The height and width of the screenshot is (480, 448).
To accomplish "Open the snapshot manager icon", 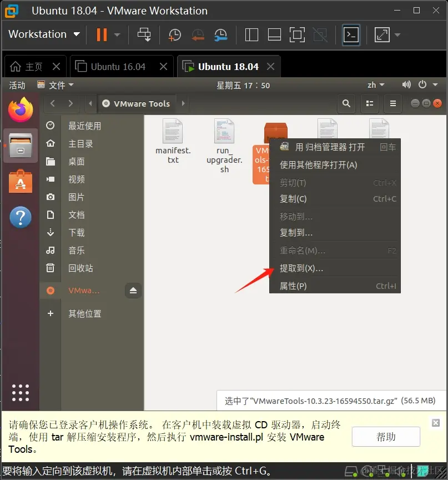I will (221, 35).
